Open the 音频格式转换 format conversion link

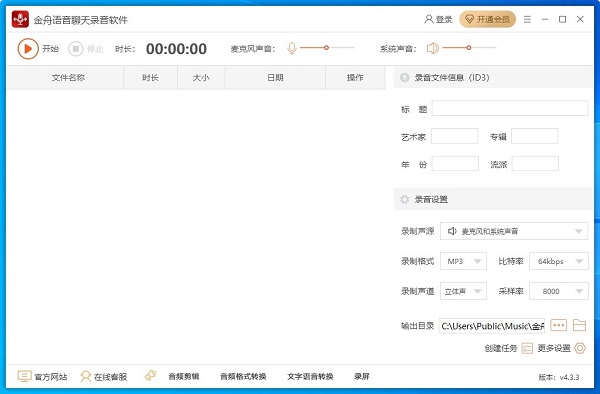pyautogui.click(x=243, y=376)
